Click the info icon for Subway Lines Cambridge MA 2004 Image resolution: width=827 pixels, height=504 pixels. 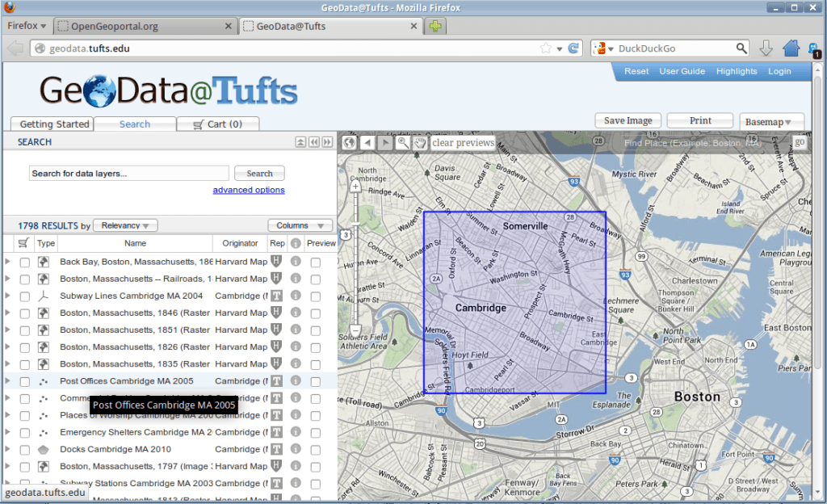[295, 296]
